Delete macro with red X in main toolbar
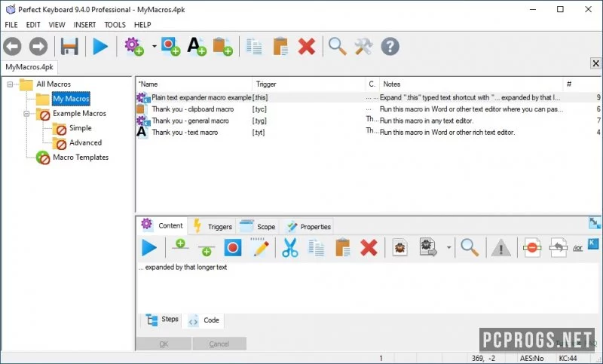This screenshot has width=603, height=364. pyautogui.click(x=307, y=47)
